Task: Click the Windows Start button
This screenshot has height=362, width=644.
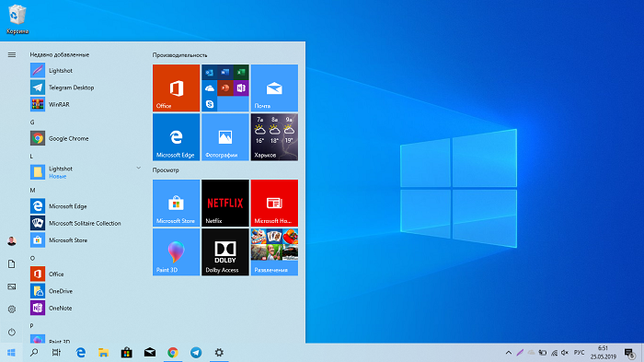Action: 11,353
